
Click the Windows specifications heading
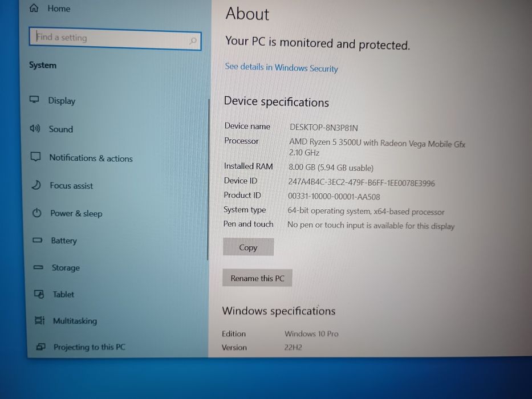(279, 311)
